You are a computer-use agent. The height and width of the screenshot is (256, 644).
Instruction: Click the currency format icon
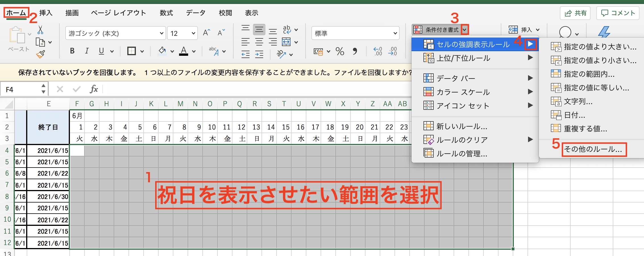click(x=319, y=51)
